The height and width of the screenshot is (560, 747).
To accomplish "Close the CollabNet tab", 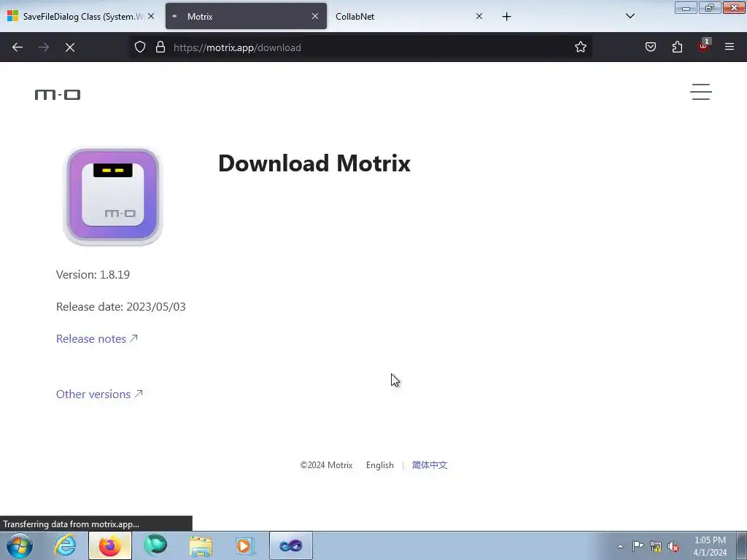I will 479,16.
